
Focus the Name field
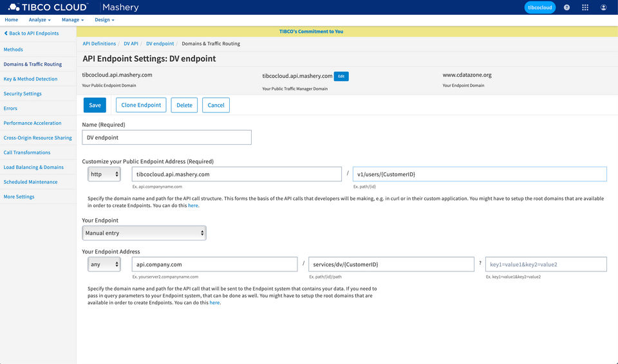(167, 138)
